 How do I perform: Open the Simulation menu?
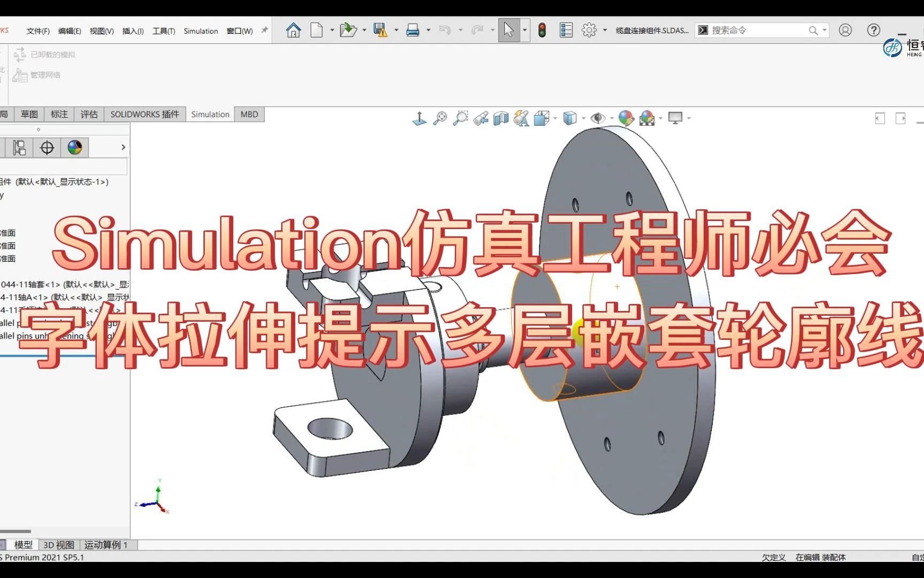click(x=201, y=31)
